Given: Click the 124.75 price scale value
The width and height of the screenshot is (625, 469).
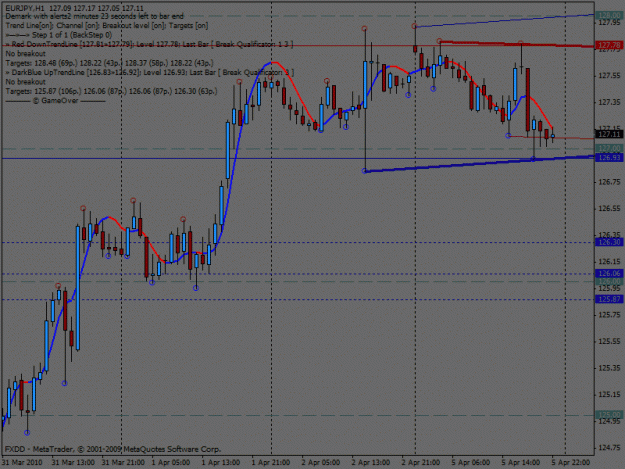Looking at the screenshot, I should coord(609,448).
